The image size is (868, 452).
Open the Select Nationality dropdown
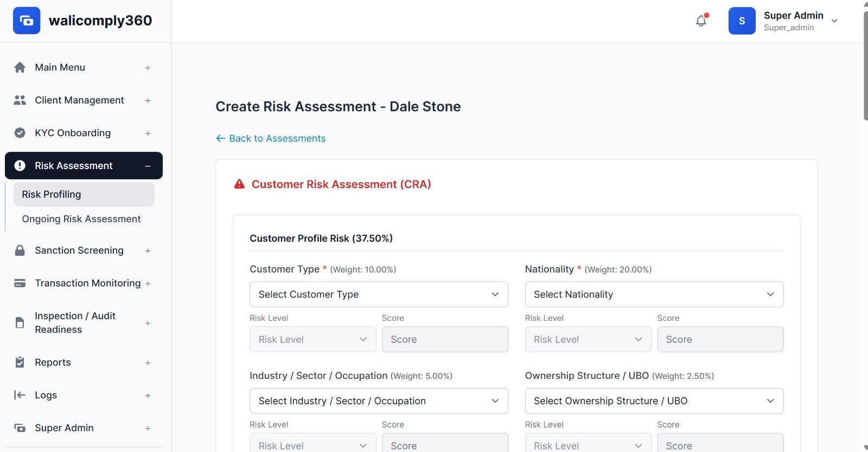pos(654,294)
